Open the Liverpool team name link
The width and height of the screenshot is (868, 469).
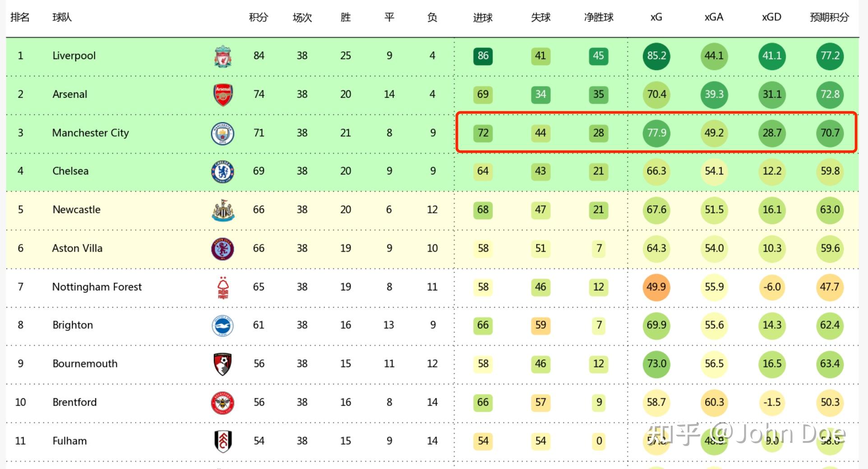tap(74, 56)
